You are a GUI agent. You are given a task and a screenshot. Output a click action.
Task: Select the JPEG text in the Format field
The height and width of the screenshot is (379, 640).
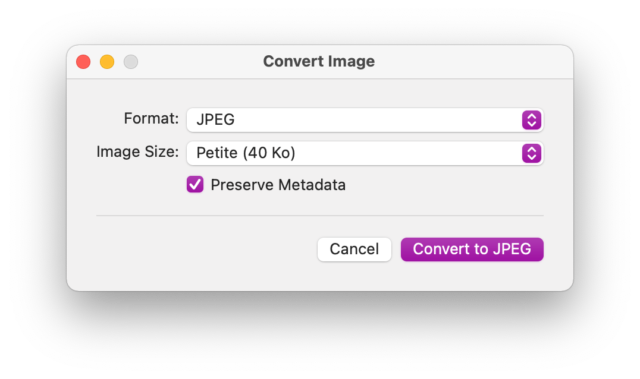coord(216,120)
